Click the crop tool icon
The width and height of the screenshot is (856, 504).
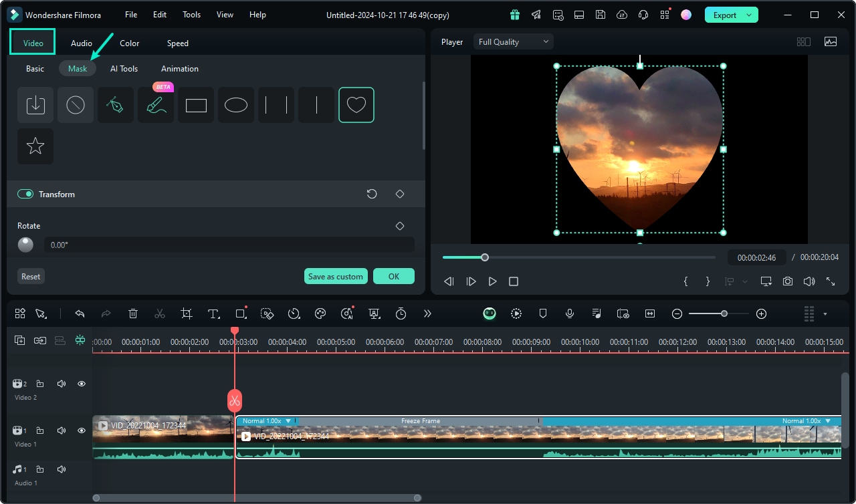click(187, 313)
